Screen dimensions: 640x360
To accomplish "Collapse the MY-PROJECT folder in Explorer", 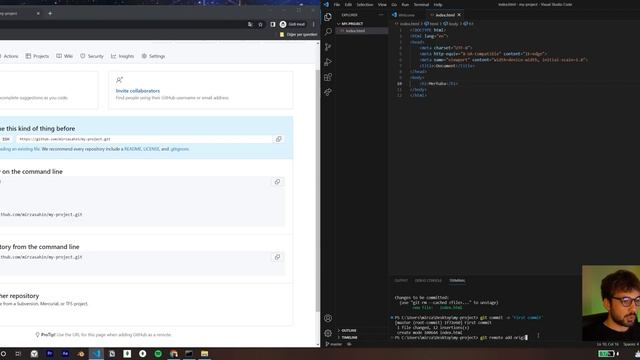I will (350, 24).
